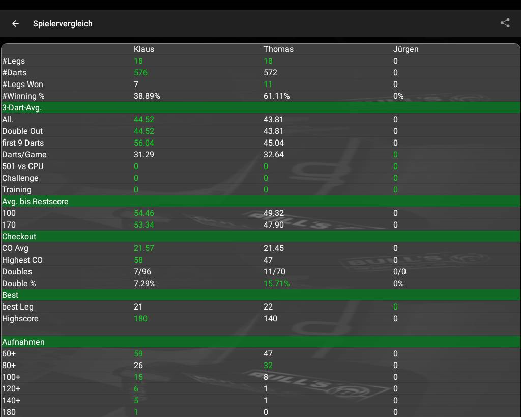Viewport: 521px width, 420px height.
Task: Click Klaus's first 9 Darts average 56.04
Action: tap(144, 143)
